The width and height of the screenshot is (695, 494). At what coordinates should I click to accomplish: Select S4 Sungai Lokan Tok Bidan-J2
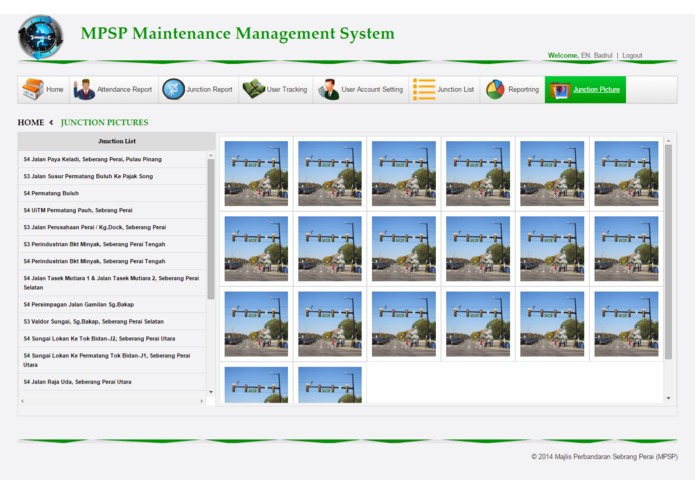tap(113, 338)
